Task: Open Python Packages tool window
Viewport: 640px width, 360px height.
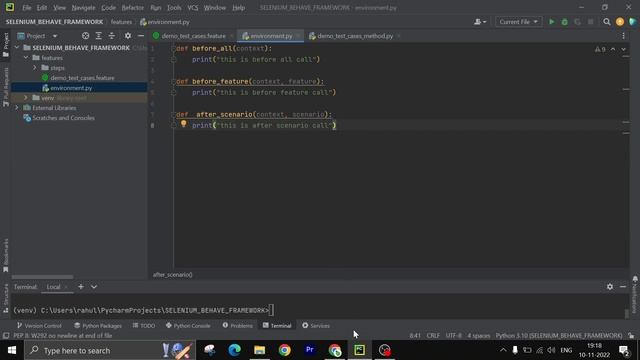Action: [98, 326]
